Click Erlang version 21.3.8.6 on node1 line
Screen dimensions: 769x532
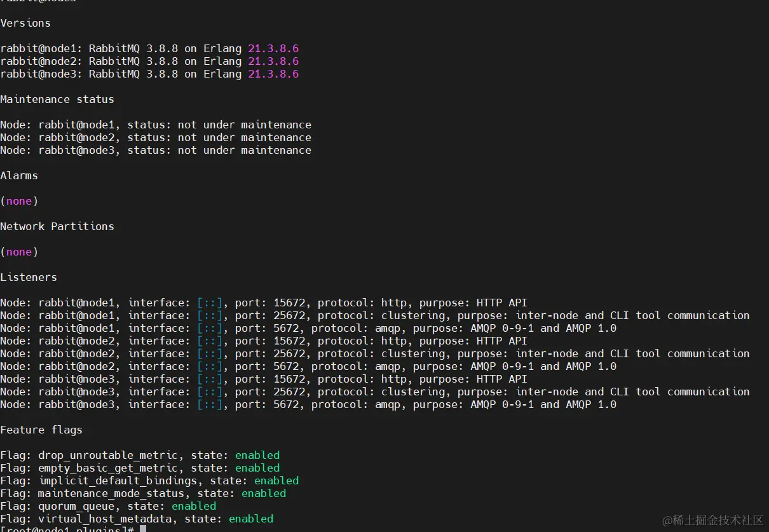point(273,48)
